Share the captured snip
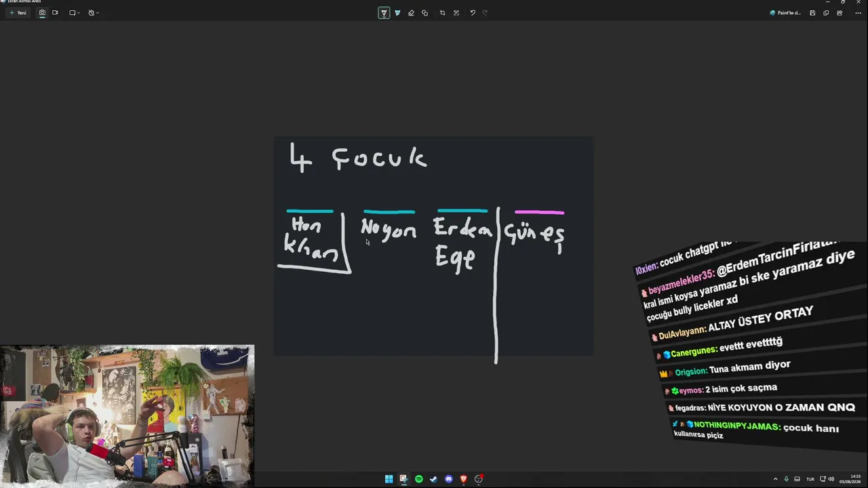Screen dimensions: 868x488 [x=840, y=13]
